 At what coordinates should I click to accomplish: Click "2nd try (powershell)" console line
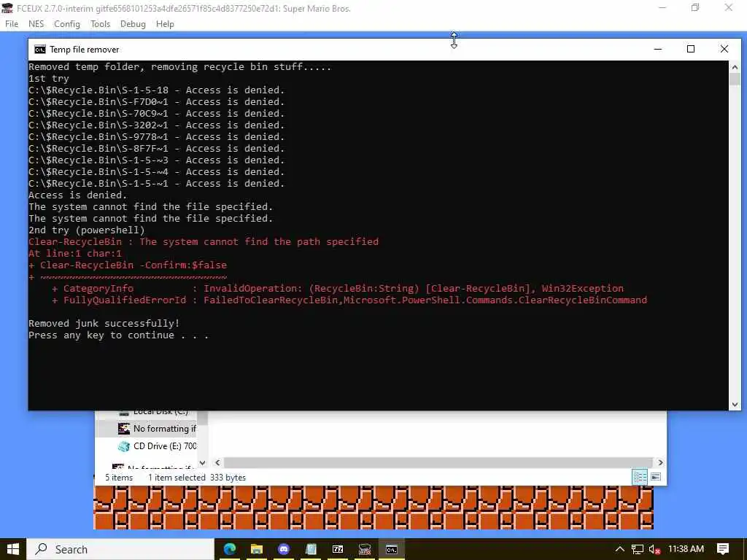87,230
